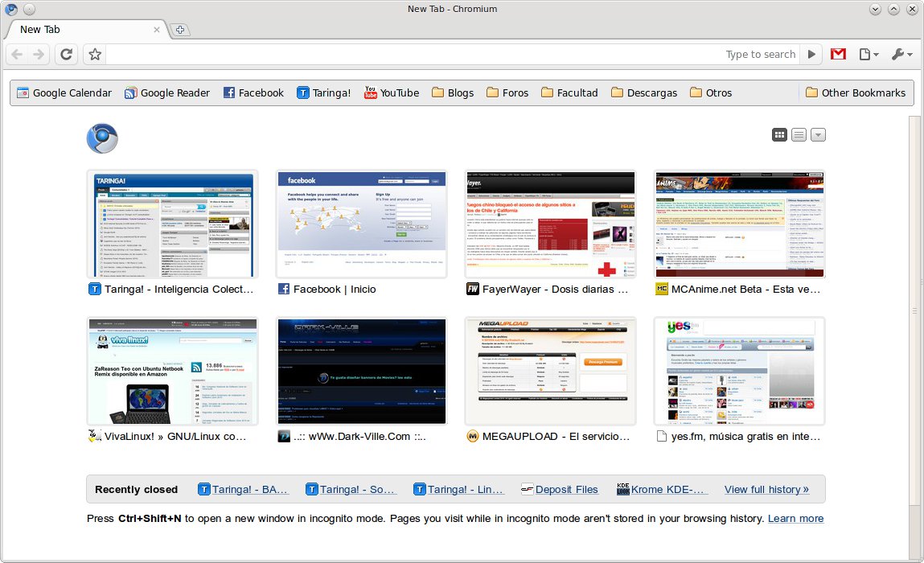Reload the current page
This screenshot has height=563, width=924.
(x=67, y=54)
